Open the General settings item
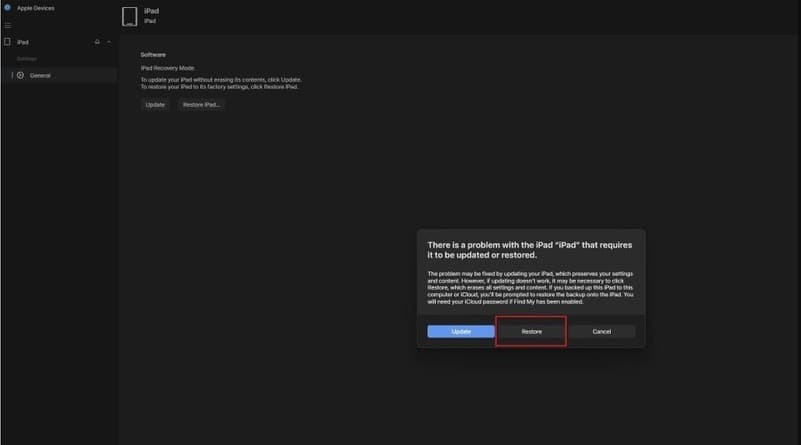Screen dimensions: 801x445 tap(40, 75)
